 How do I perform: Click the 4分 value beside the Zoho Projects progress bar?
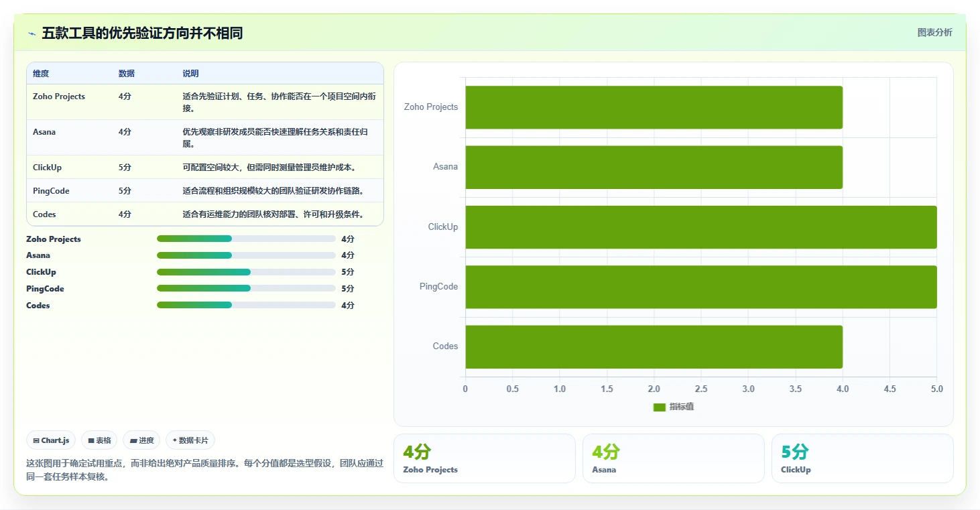[348, 239]
